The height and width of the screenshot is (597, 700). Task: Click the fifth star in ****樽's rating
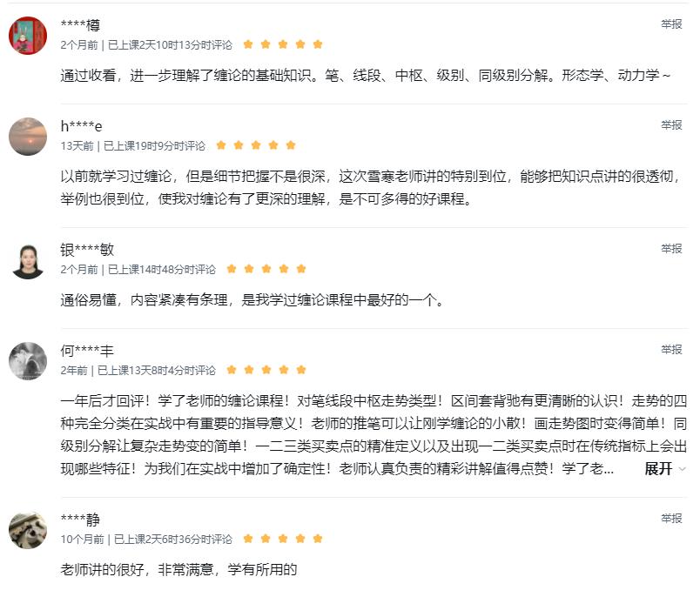[318, 44]
